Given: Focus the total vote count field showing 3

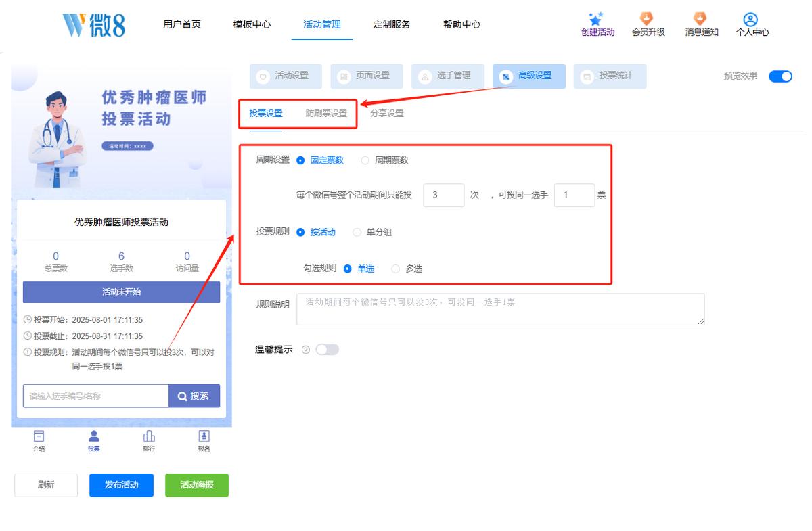Looking at the screenshot, I should pyautogui.click(x=444, y=195).
